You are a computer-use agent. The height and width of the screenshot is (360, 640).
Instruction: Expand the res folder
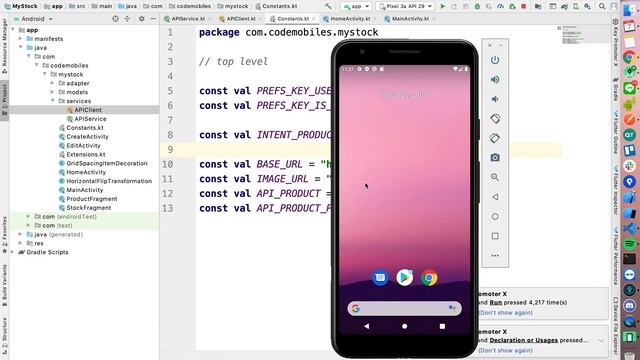pyautogui.click(x=20, y=243)
